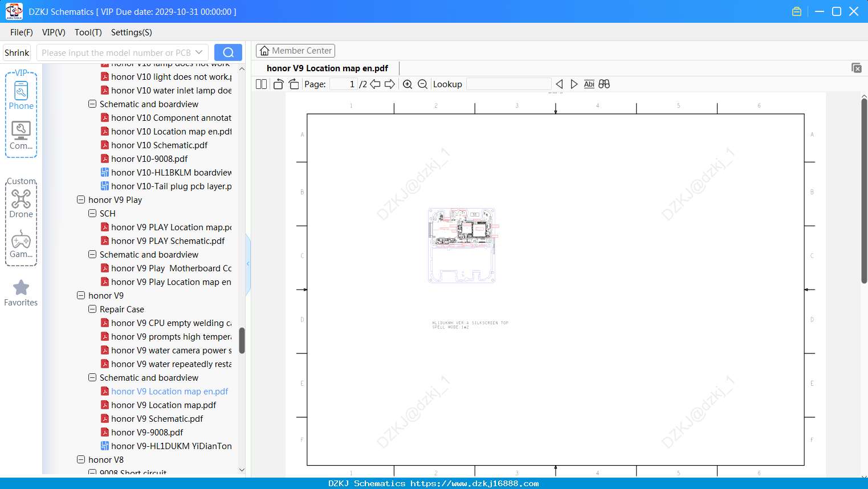Image resolution: width=868 pixels, height=489 pixels.
Task: Open the Computer category in sidebar
Action: point(21,136)
